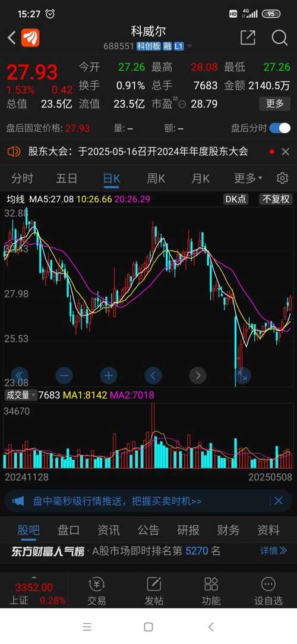Zoom out chart with minus button
Viewport: 297px width, 644px height.
click(x=64, y=375)
